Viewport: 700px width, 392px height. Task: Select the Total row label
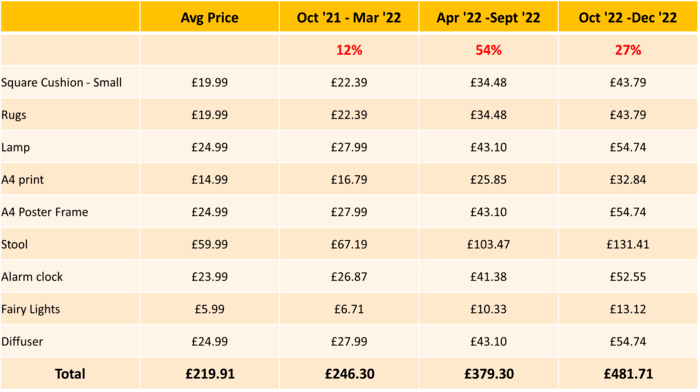[x=70, y=374]
